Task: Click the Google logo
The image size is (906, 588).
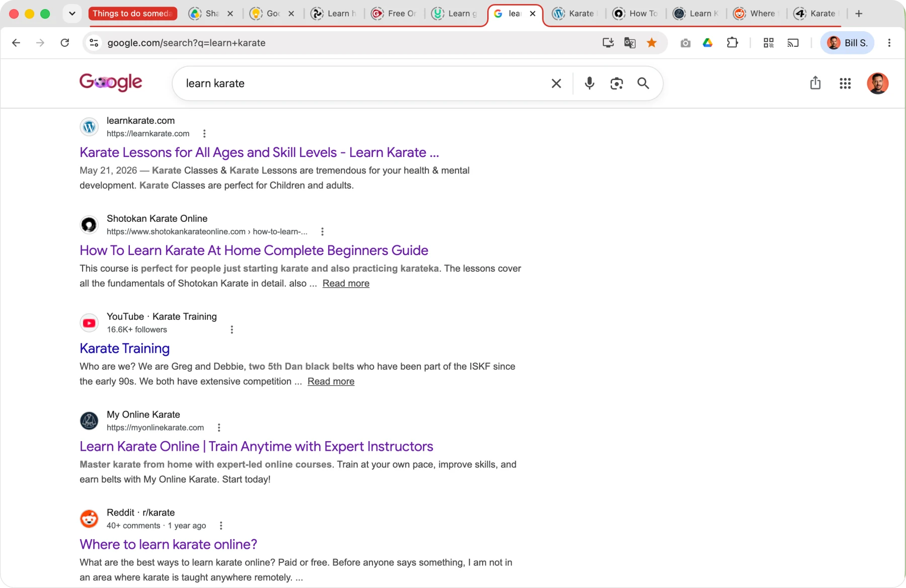Action: click(x=111, y=82)
